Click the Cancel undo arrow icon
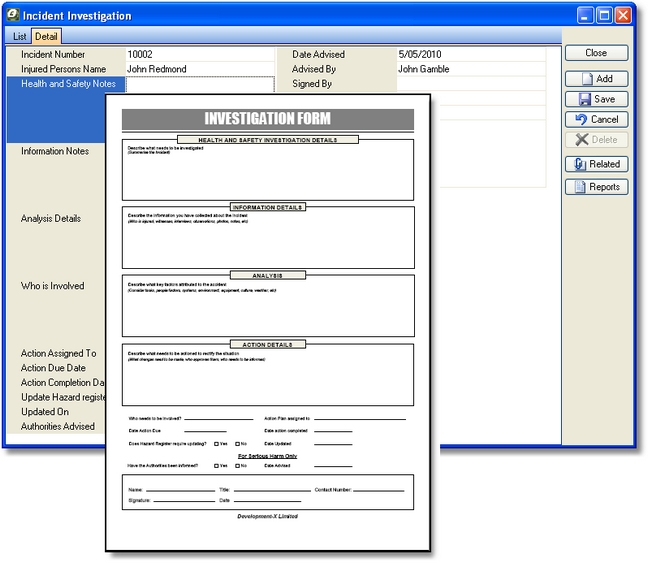This screenshot has height=563, width=648. [581, 119]
